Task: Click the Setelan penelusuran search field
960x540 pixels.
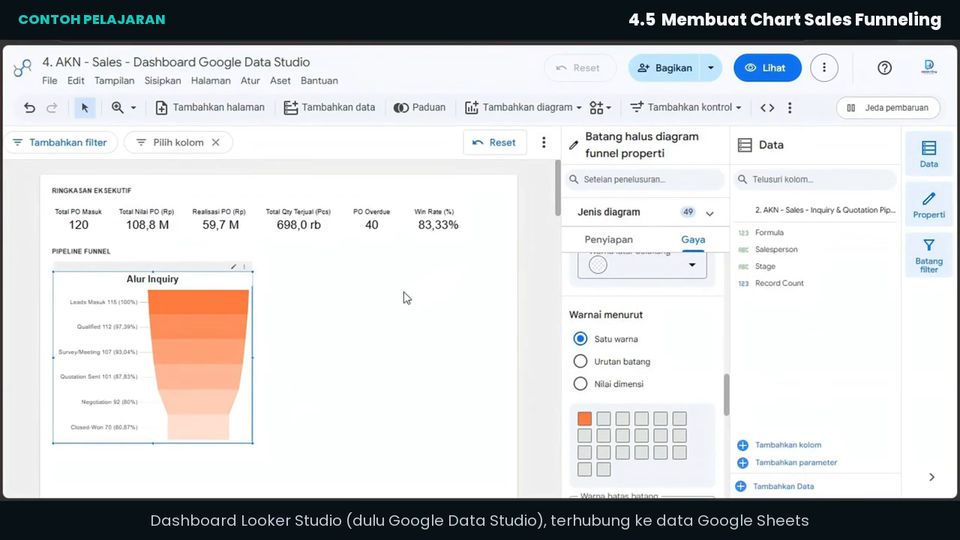Action: pyautogui.click(x=644, y=179)
